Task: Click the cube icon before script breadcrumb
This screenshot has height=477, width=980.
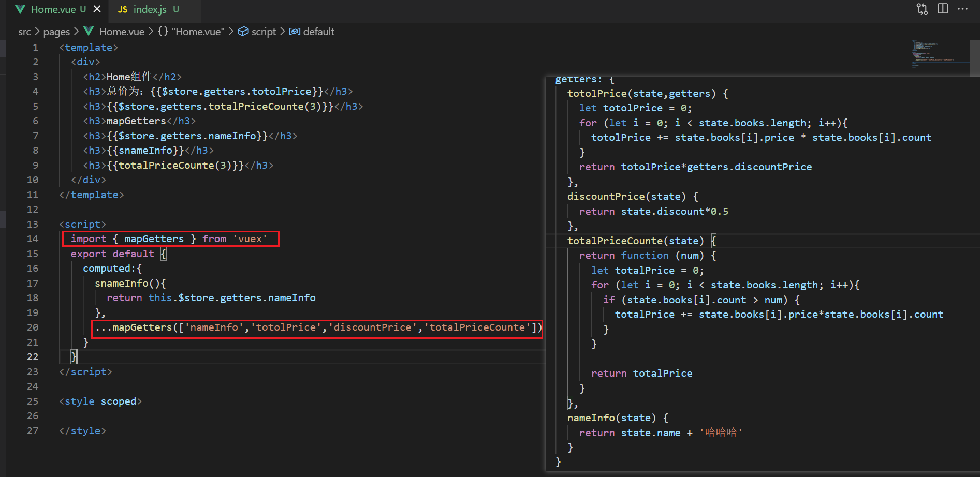Action: coord(243,32)
